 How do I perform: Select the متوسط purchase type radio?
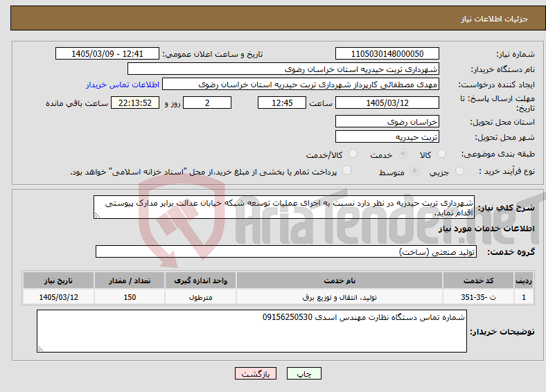click(x=415, y=171)
